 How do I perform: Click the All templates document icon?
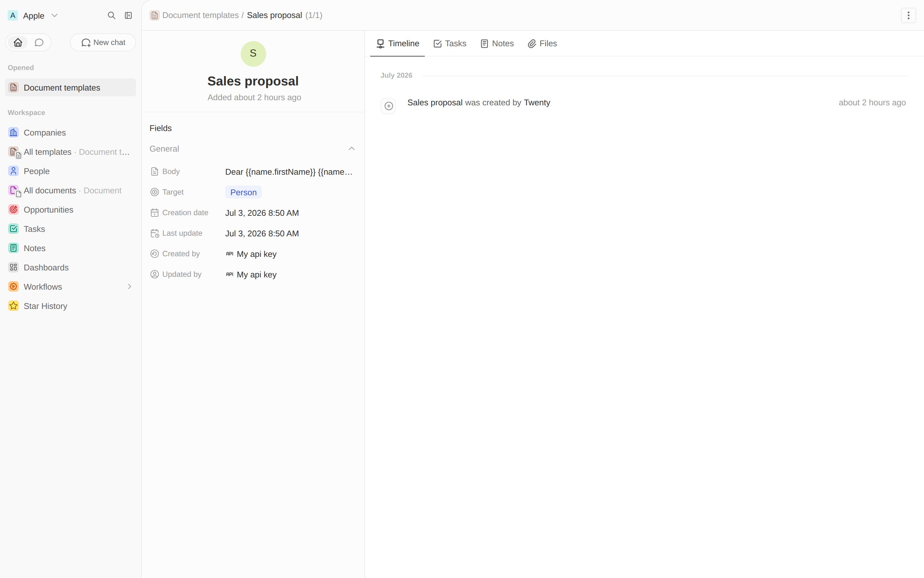point(13,152)
